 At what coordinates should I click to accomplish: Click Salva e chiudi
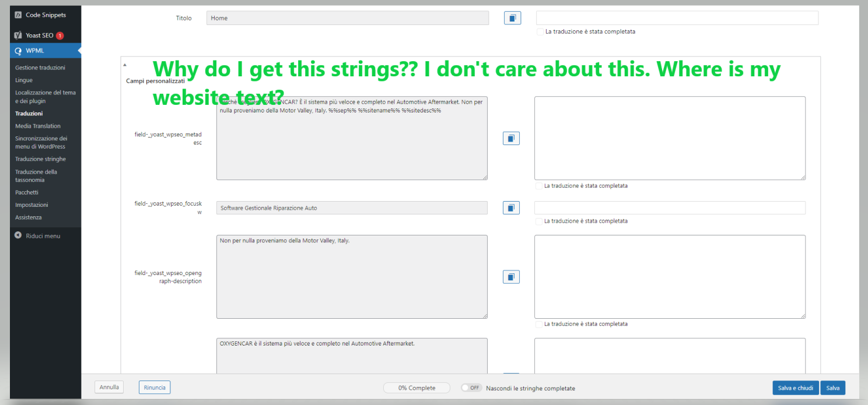pos(796,388)
